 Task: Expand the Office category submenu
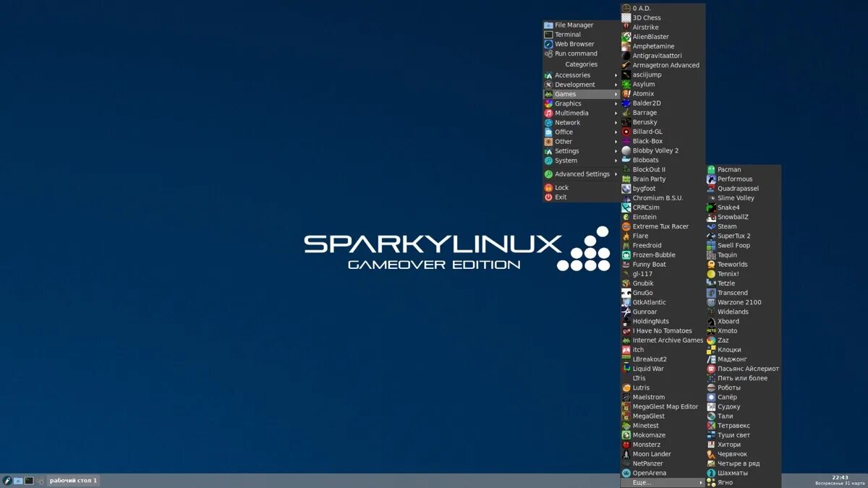(x=582, y=132)
